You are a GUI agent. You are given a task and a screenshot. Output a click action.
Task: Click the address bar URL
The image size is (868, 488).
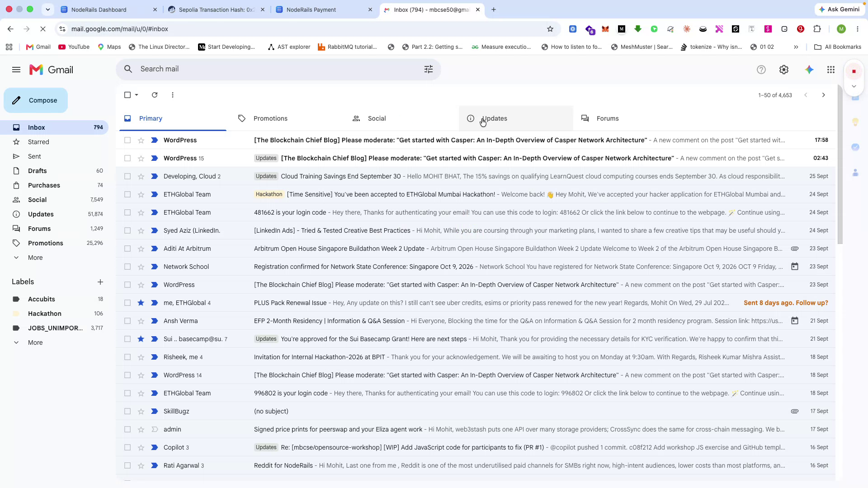tap(119, 29)
